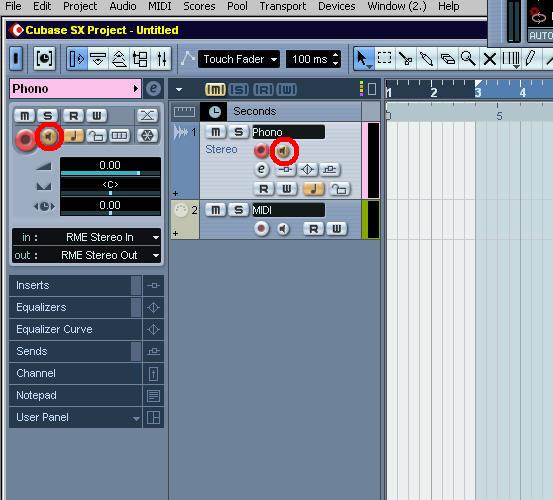Viewport: 553px width, 500px height.
Task: Open the MIDI menu
Action: [160, 6]
